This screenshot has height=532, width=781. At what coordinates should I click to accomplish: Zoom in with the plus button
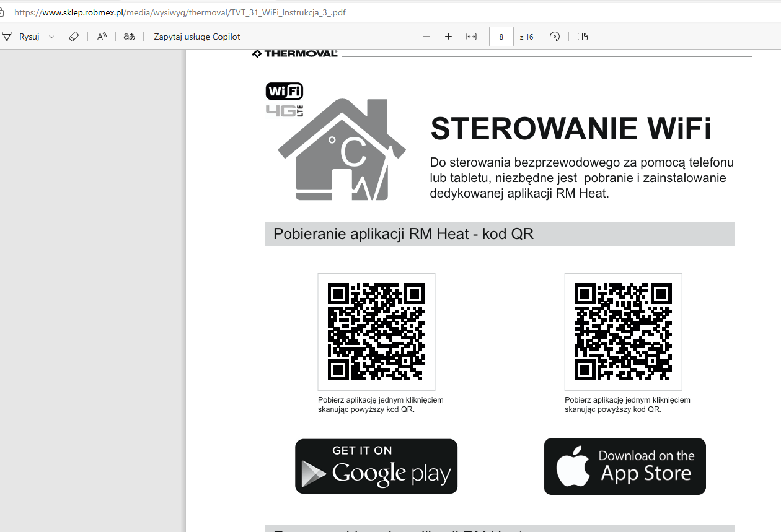coord(449,37)
